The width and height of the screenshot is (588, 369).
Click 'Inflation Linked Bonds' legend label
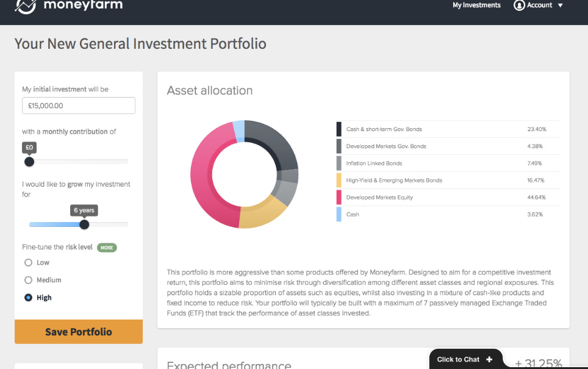[374, 163]
